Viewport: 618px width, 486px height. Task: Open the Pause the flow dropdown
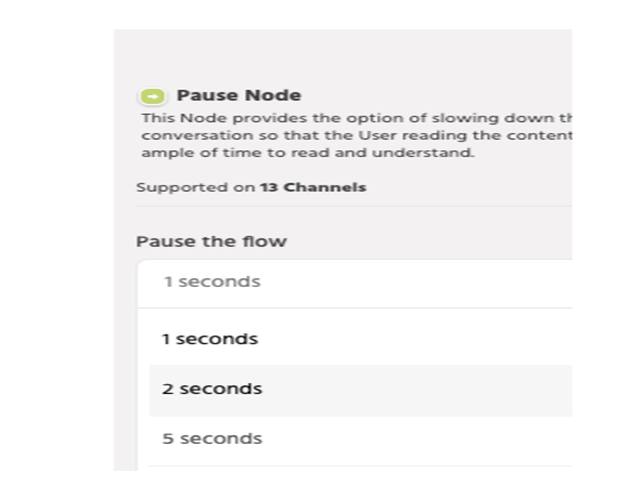tap(360, 282)
